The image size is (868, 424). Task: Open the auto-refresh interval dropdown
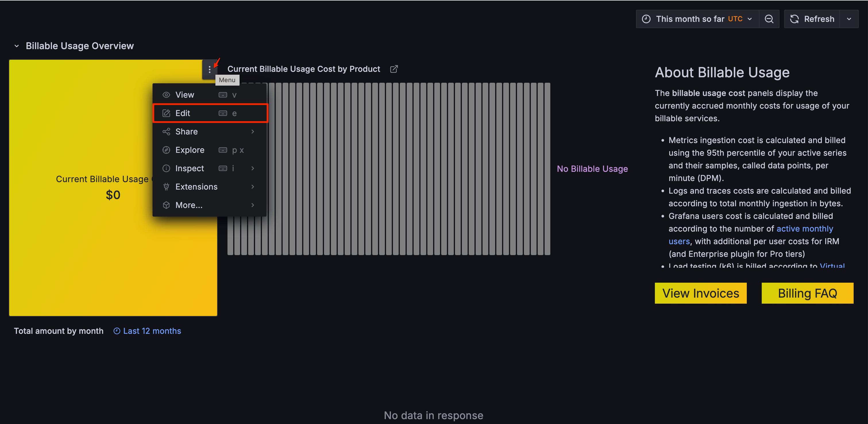pos(849,19)
